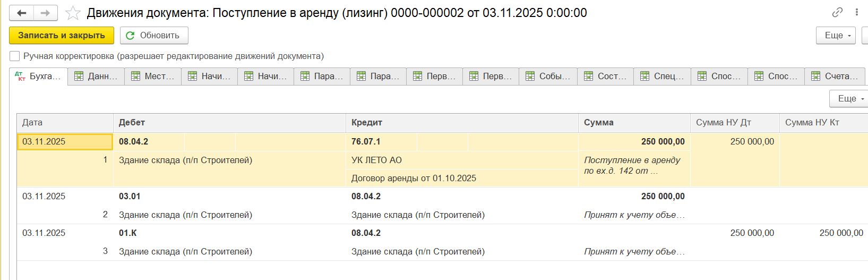Add document to favorites with star icon
The image size is (868, 280).
click(x=73, y=13)
